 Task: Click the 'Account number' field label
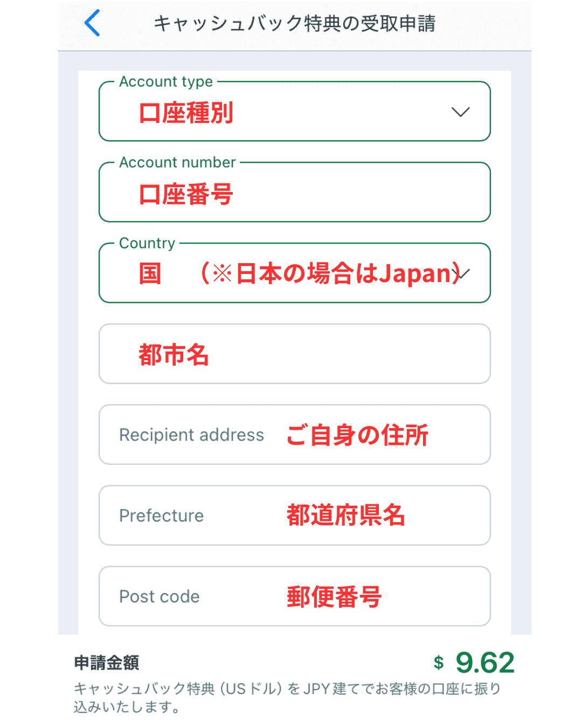[x=177, y=162]
